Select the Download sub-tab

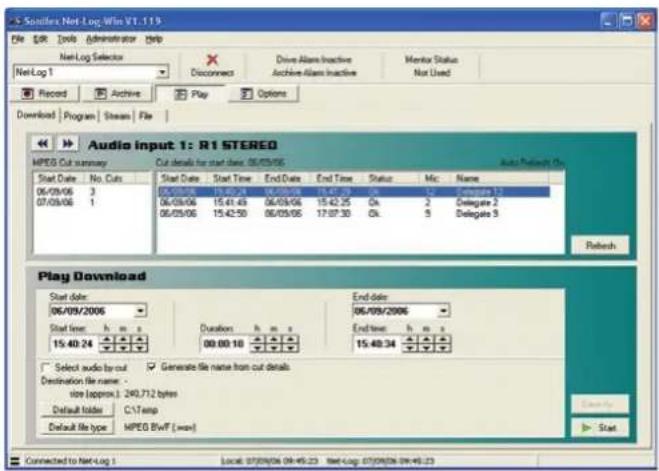coord(36,115)
